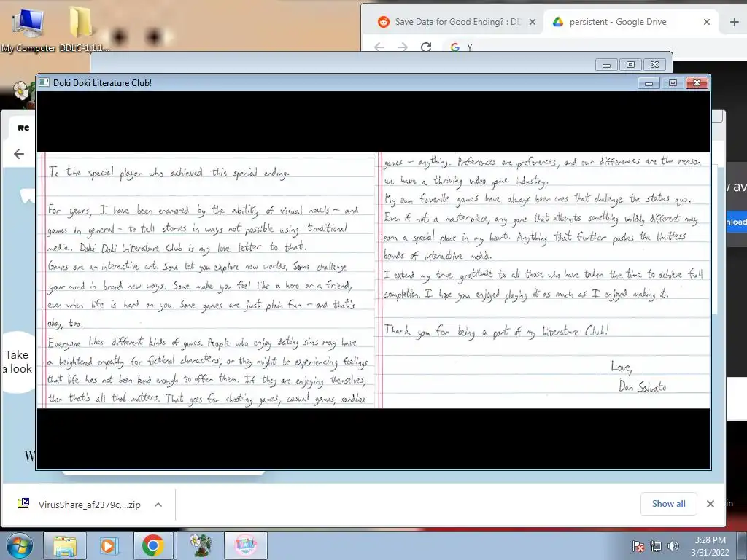Image resolution: width=747 pixels, height=560 pixels.
Task: Reload the page in Chrome
Action: click(426, 47)
